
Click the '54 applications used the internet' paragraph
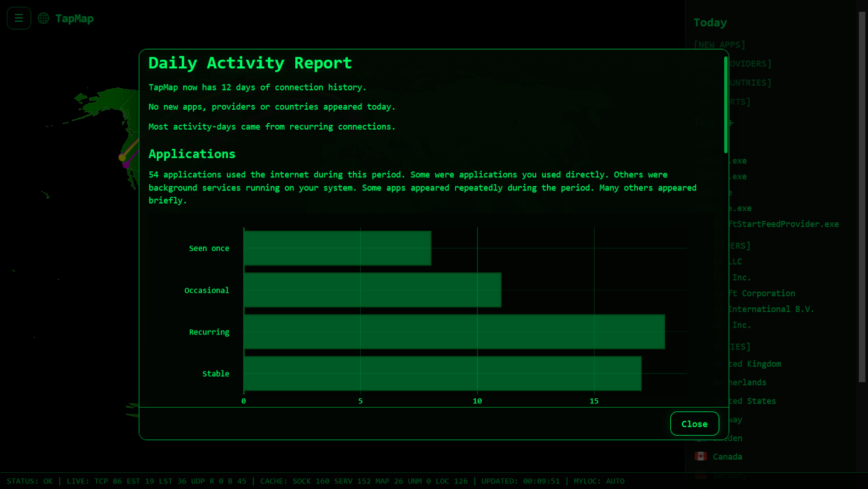[423, 187]
